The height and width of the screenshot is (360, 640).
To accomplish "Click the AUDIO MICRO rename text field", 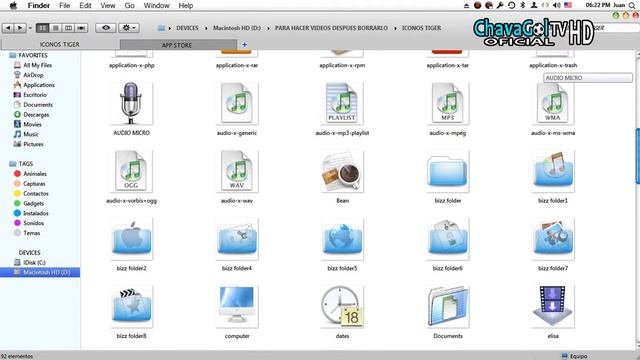I will click(588, 78).
